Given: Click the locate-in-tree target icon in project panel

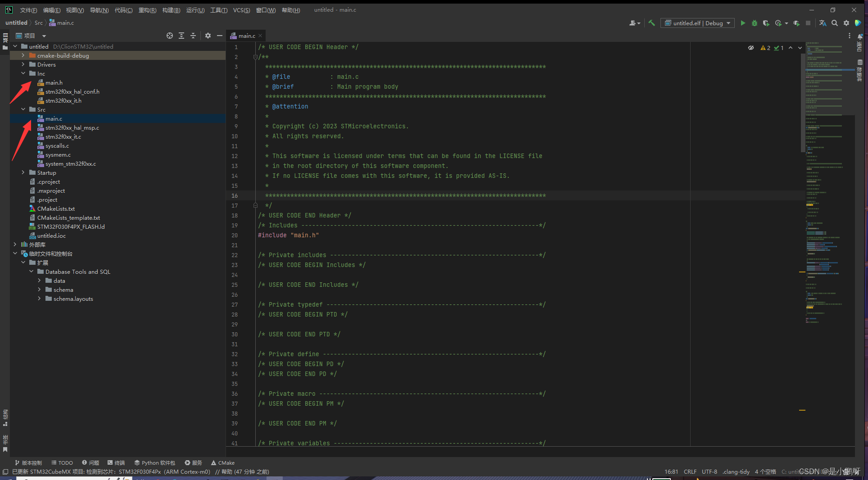Looking at the screenshot, I should pyautogui.click(x=170, y=36).
